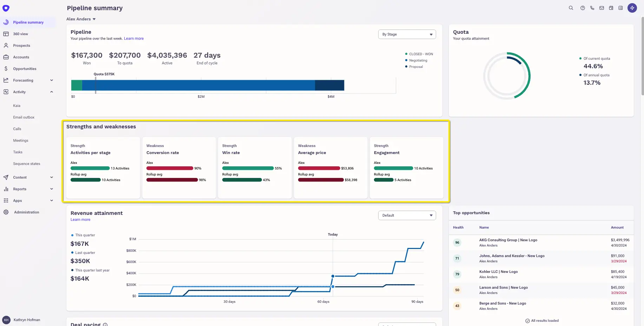This screenshot has width=644, height=326.
Task: Open the email envelope icon
Action: click(x=602, y=8)
